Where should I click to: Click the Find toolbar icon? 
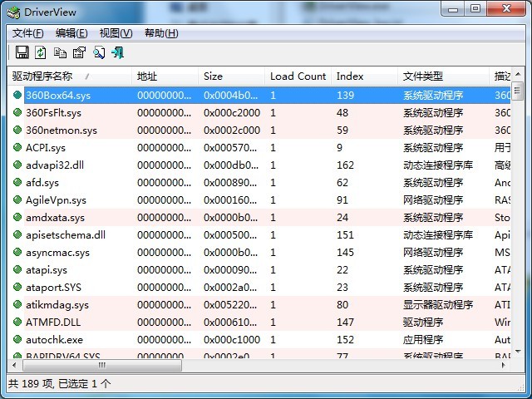click(x=99, y=52)
